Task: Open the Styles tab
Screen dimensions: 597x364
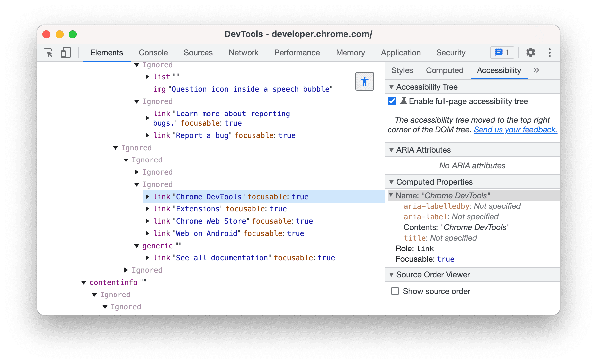Action: click(x=402, y=70)
